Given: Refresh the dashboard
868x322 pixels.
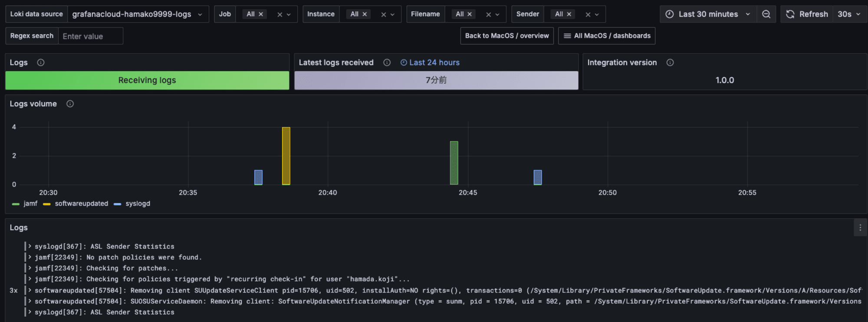Looking at the screenshot, I should click(x=807, y=14).
